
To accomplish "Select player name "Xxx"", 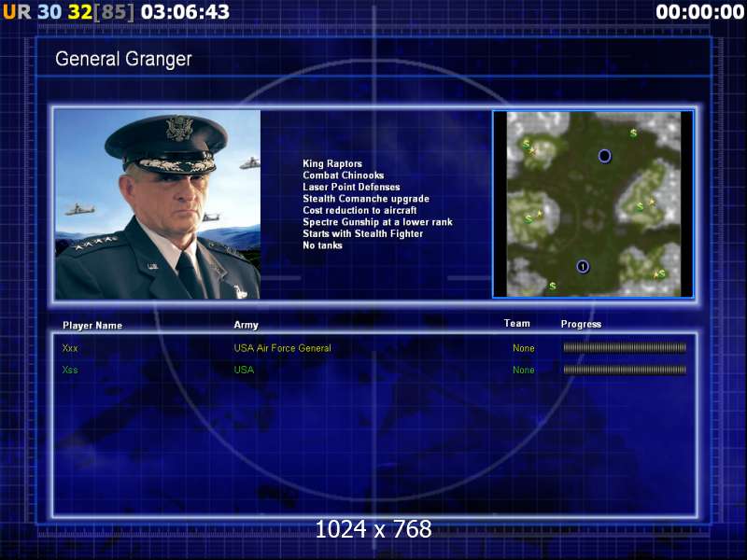I will pos(69,348).
